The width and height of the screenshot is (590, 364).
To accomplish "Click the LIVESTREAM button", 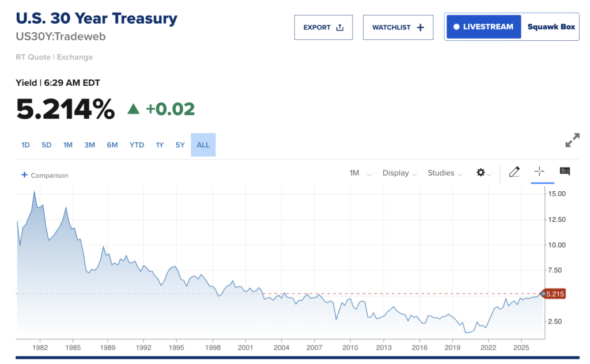I will (x=483, y=26).
